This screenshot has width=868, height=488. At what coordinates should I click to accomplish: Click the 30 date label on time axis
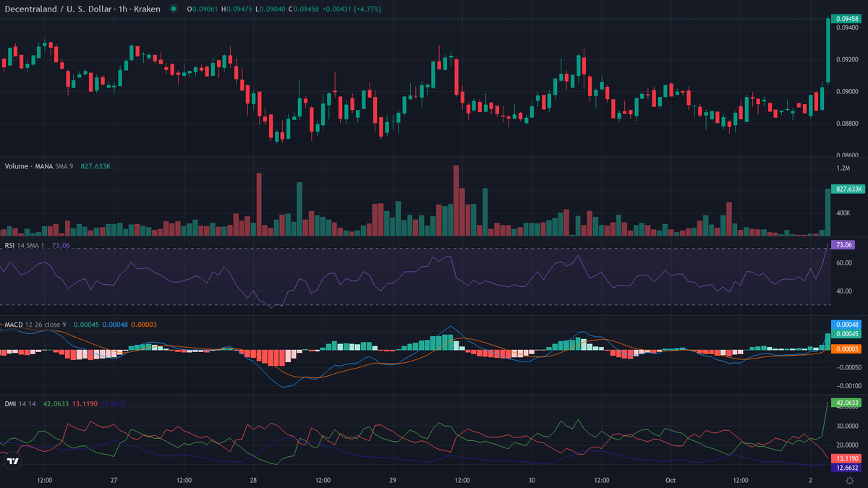[532, 480]
